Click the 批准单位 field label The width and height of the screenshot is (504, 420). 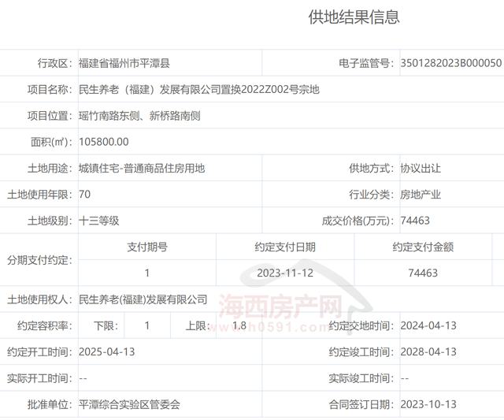[50, 404]
